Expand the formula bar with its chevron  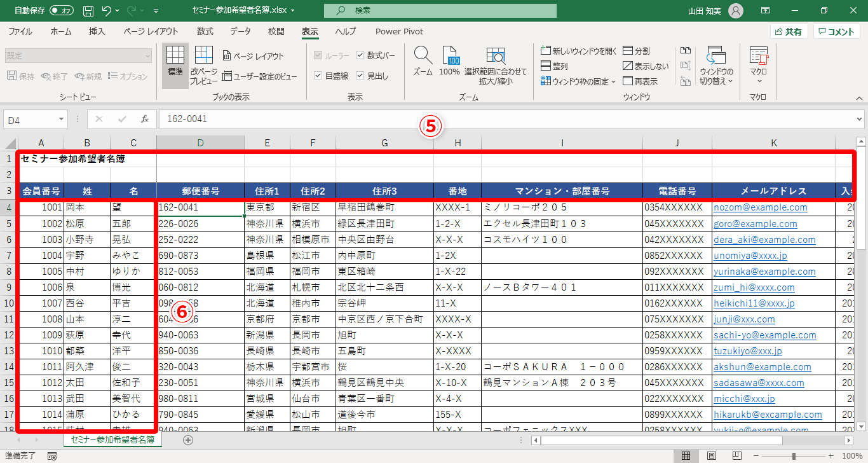[860, 119]
